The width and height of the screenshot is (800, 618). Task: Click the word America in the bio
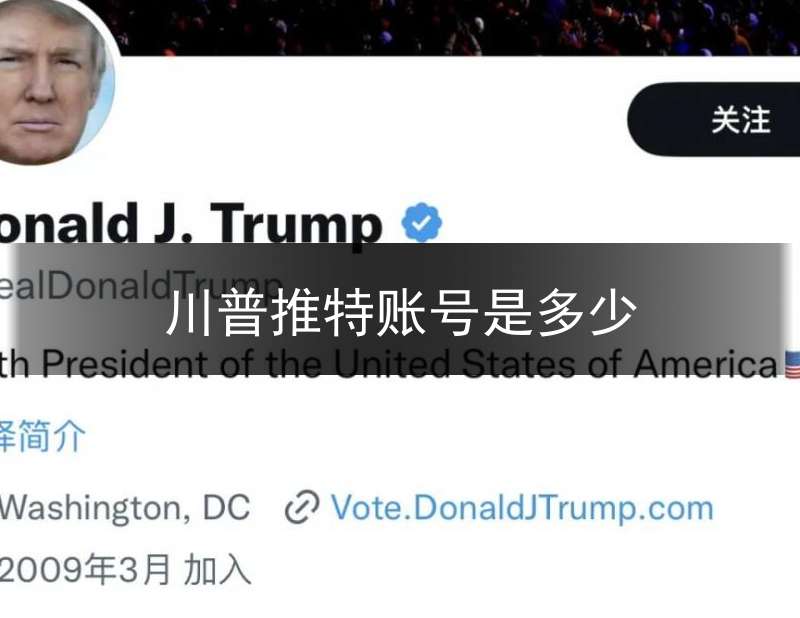click(706, 364)
